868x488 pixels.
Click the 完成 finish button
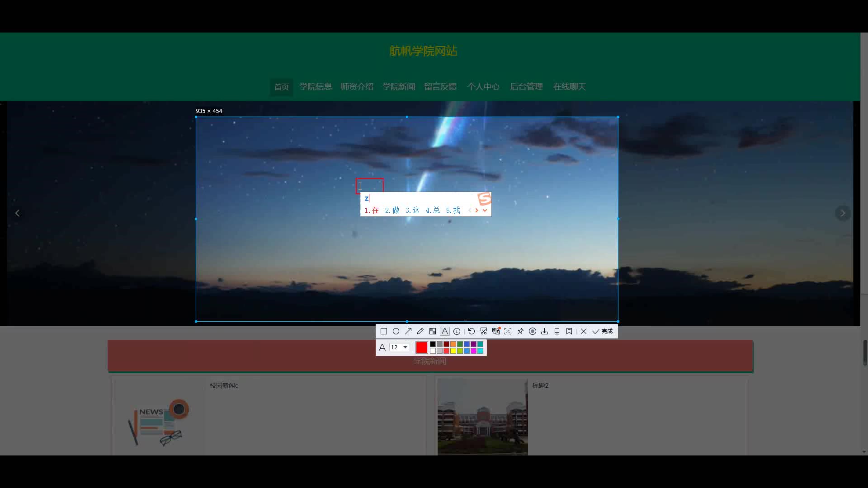tap(603, 331)
